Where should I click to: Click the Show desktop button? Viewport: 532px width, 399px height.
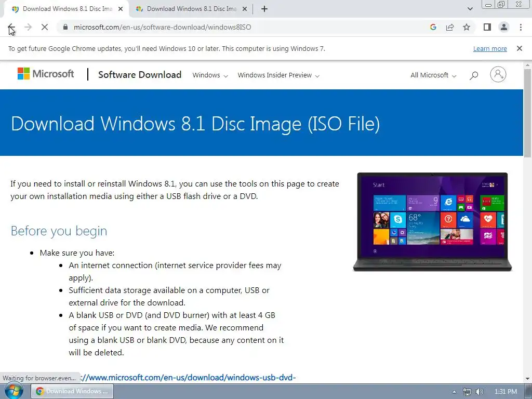[528, 392]
